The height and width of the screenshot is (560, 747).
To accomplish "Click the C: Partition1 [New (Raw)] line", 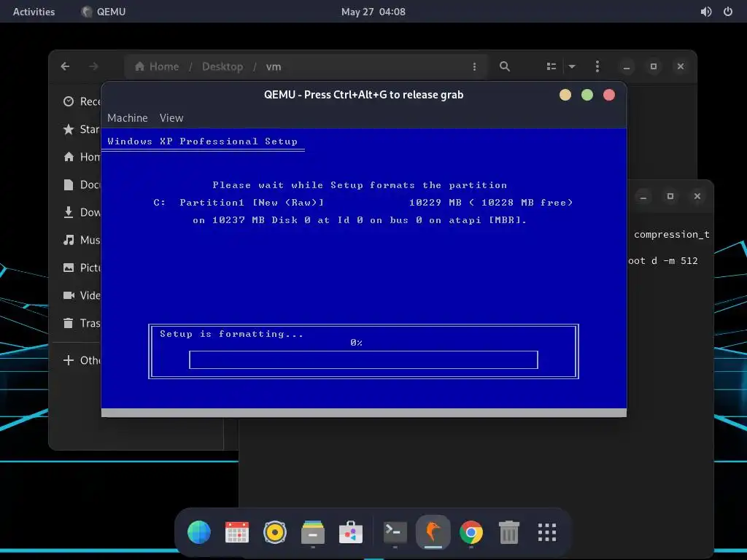I will (x=363, y=203).
